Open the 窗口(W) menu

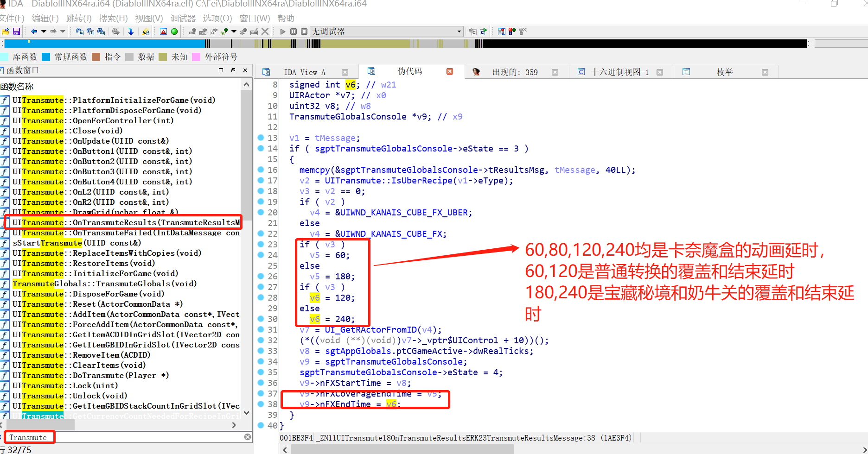[x=255, y=19]
